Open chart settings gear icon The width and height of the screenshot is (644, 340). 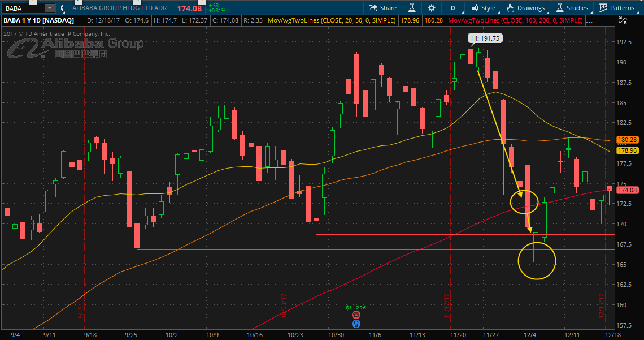click(431, 8)
